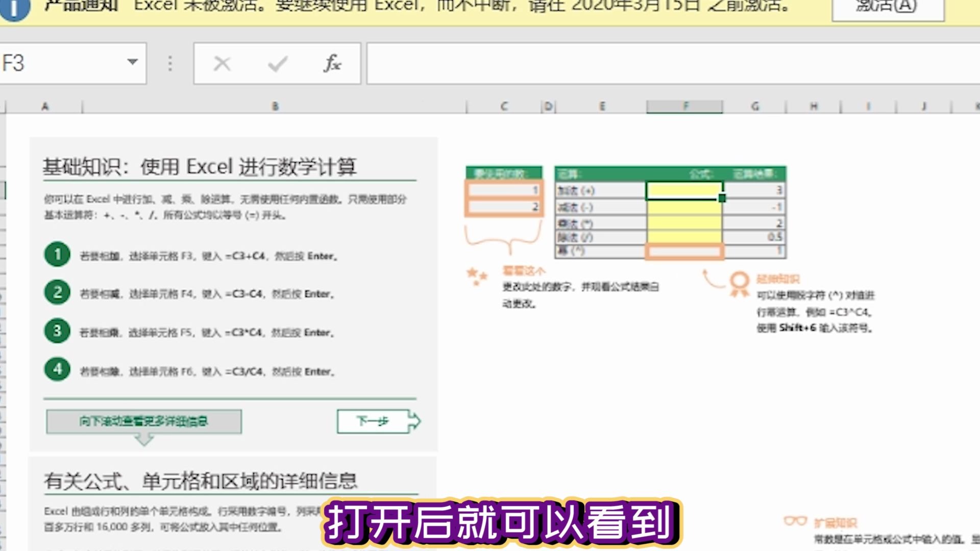Confirm entry with the checkmark icon
The height and width of the screenshot is (551, 980).
point(278,64)
